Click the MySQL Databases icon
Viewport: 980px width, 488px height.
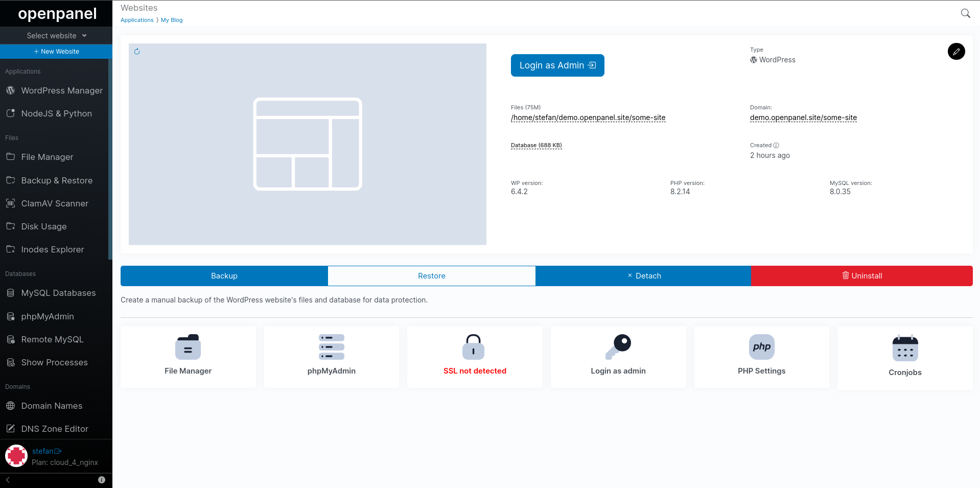pos(11,293)
